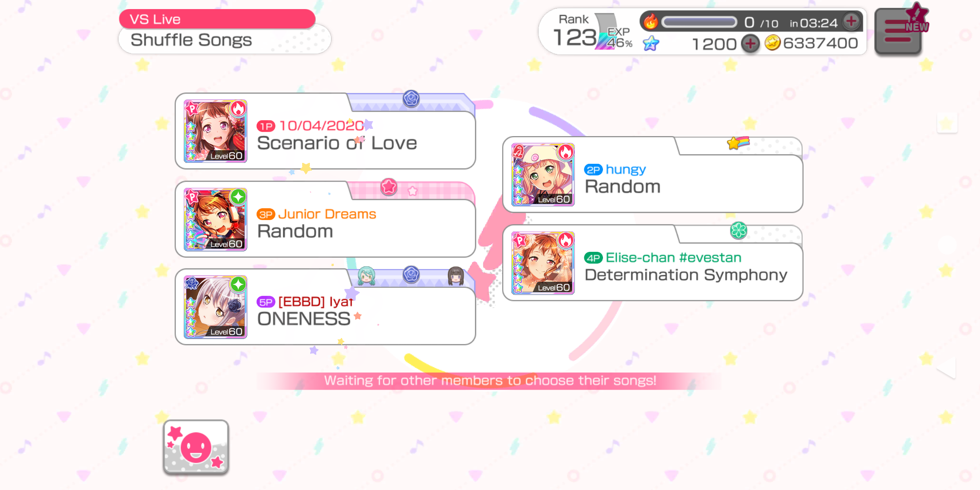The width and height of the screenshot is (980, 490).
Task: Tap the VS Live title banner
Action: [217, 19]
